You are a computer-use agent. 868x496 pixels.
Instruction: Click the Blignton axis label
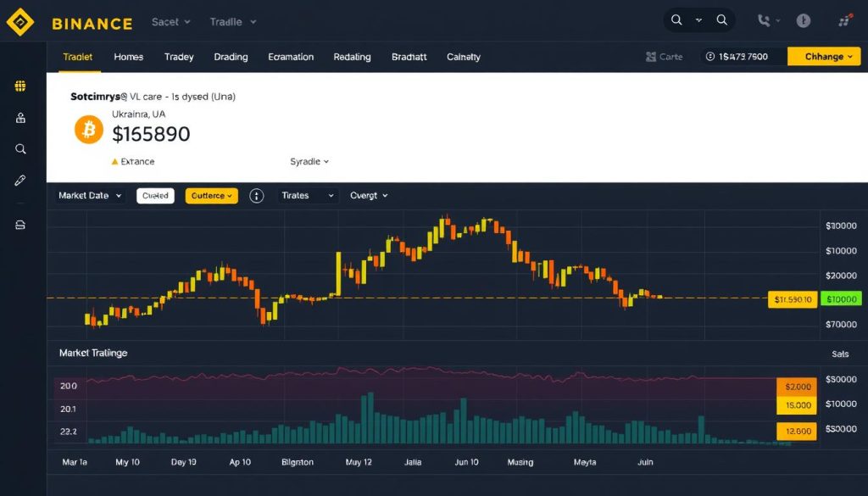pyautogui.click(x=298, y=462)
